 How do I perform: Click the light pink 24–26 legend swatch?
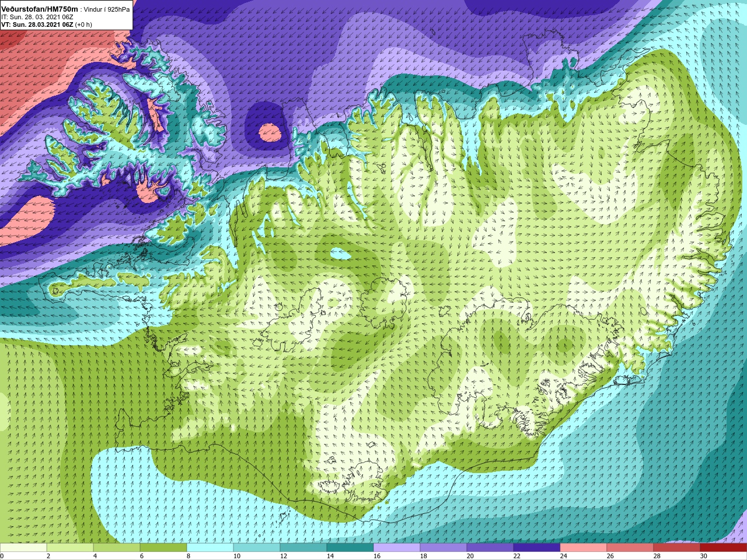[584, 548]
